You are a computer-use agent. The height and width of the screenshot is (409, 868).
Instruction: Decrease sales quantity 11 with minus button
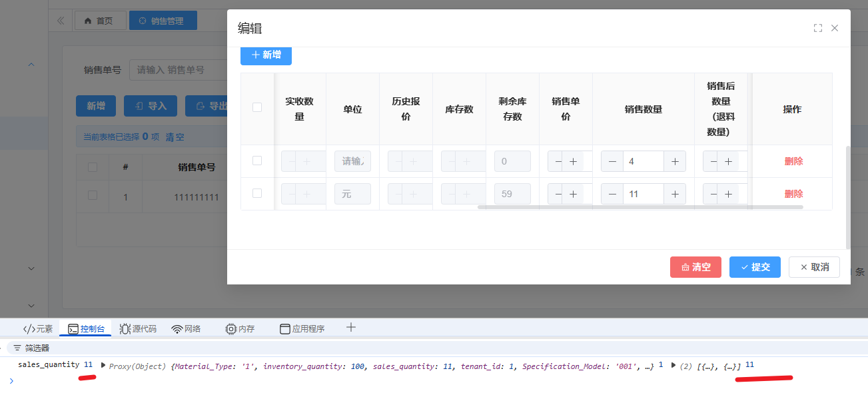click(x=612, y=194)
